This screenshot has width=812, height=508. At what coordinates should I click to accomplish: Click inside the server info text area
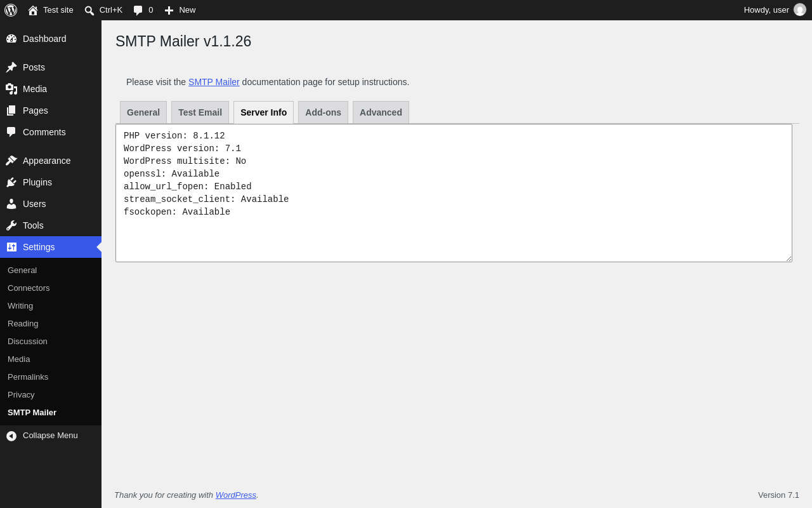point(454,193)
